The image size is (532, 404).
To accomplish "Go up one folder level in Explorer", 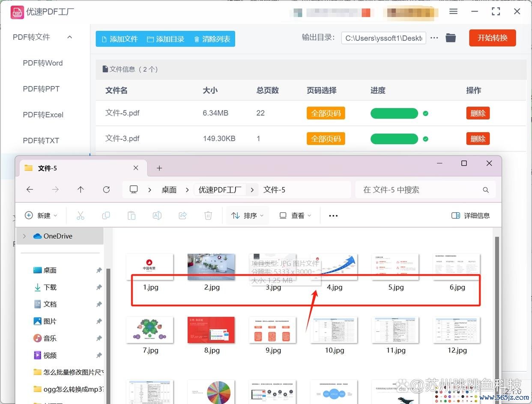I will 81,190.
